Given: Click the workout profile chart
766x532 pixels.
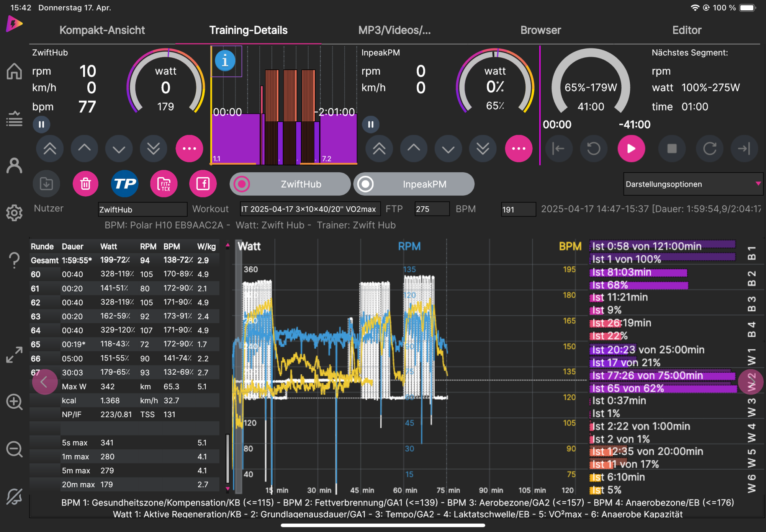Looking at the screenshot, I should 284,105.
